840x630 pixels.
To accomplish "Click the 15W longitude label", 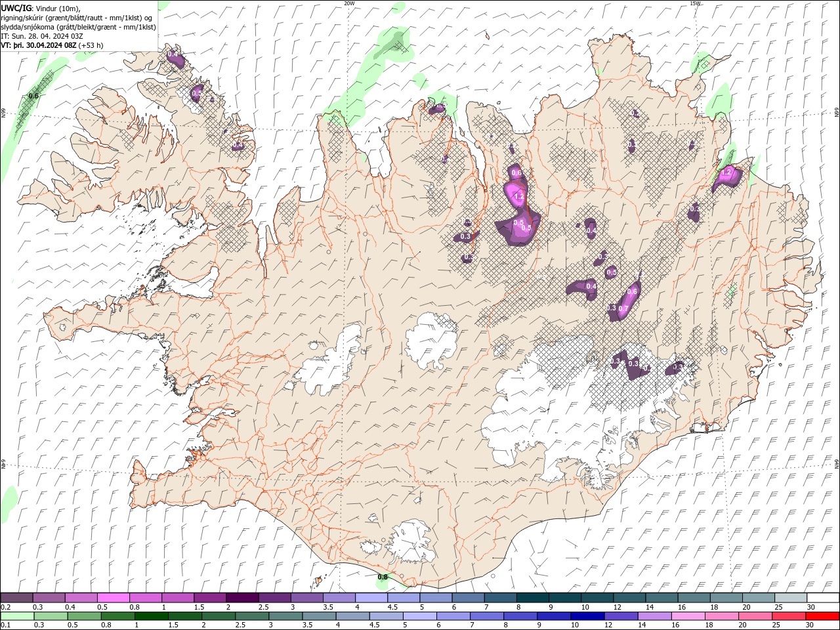I will coord(695,3).
